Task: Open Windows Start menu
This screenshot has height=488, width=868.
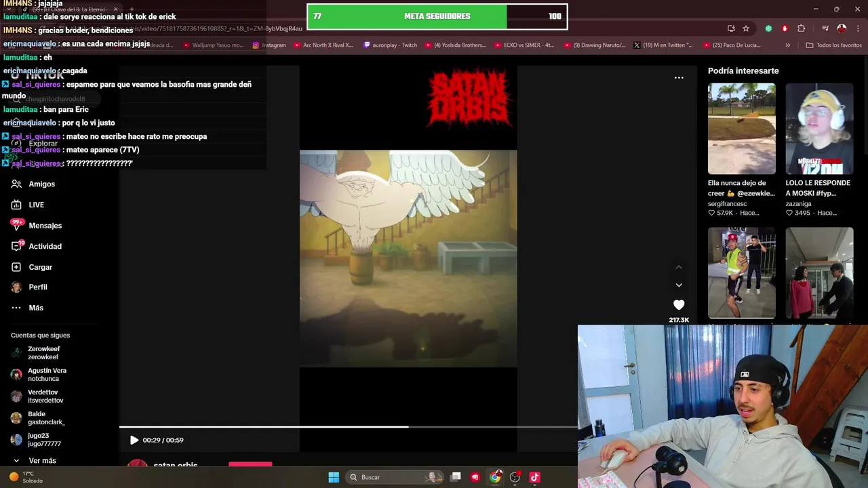Action: 334,477
